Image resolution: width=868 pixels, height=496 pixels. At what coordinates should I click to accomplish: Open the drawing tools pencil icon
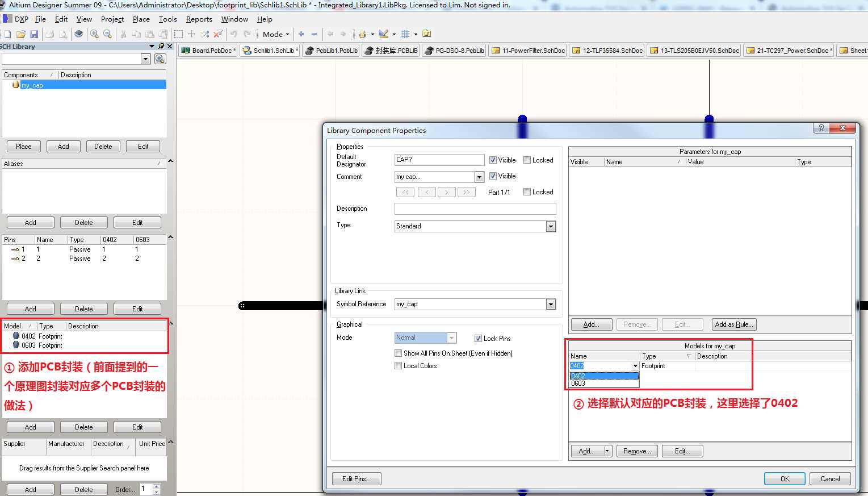point(384,34)
